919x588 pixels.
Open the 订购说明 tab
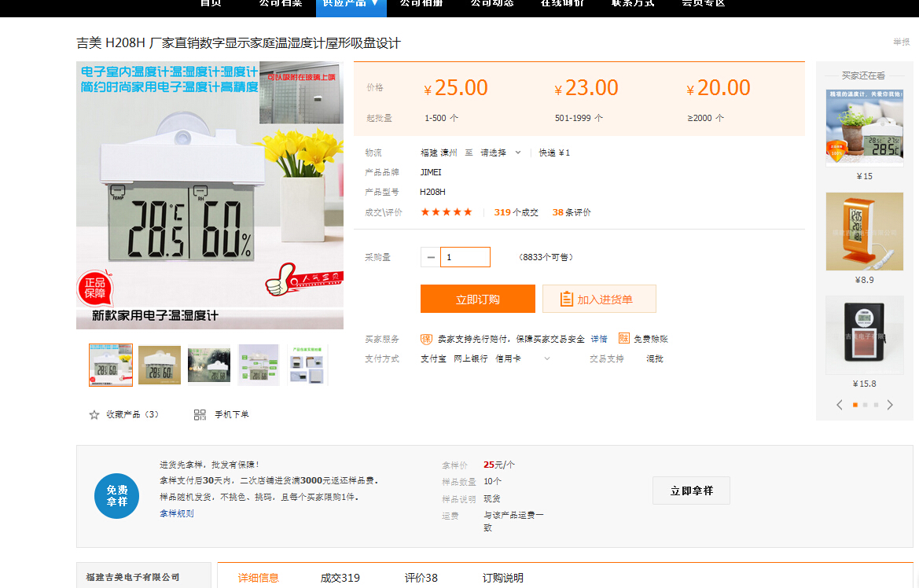502,578
